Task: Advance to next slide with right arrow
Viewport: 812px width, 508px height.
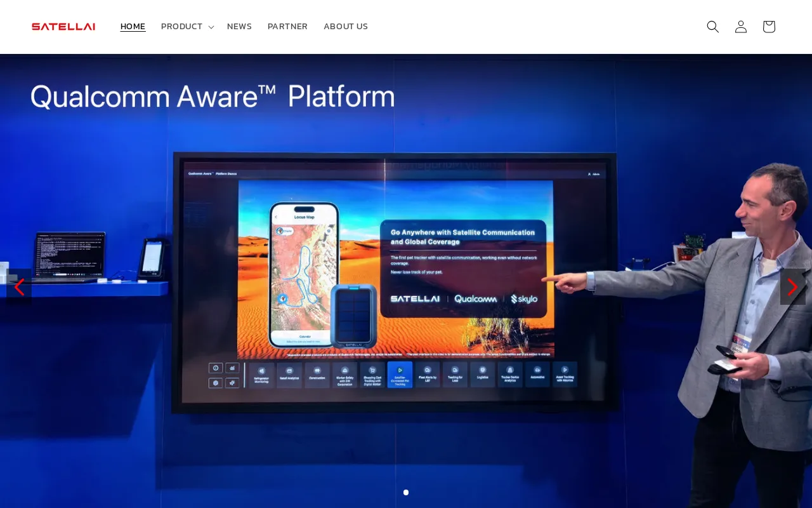Action: tap(792, 287)
